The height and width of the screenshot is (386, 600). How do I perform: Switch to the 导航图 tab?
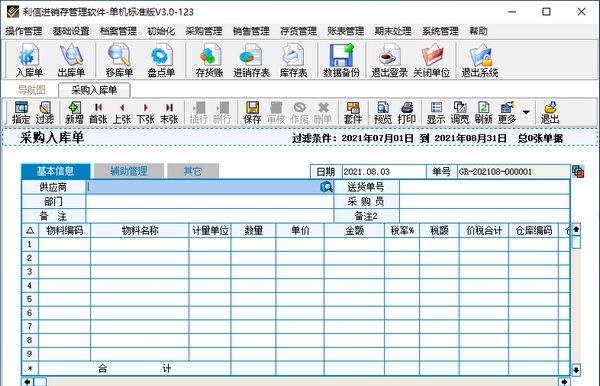pyautogui.click(x=32, y=90)
